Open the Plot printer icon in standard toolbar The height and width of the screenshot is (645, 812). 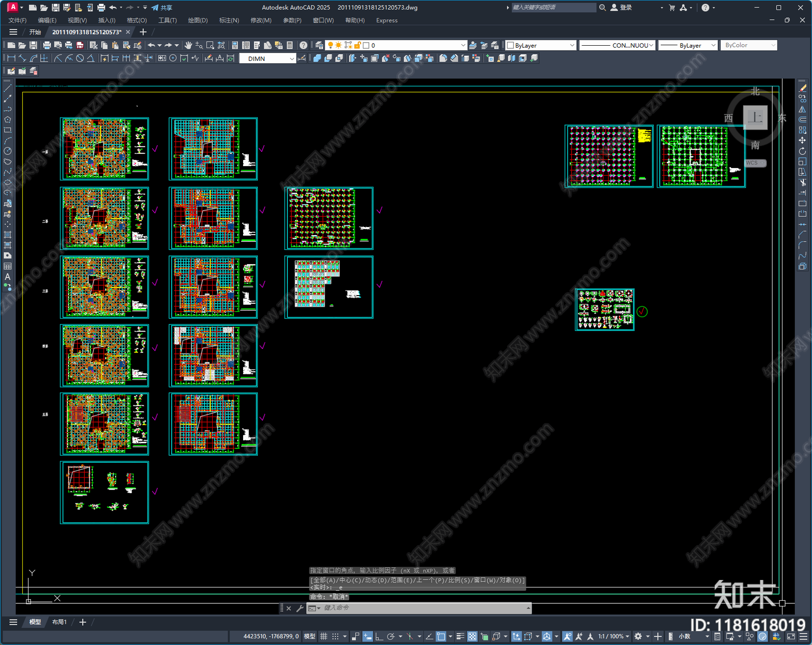click(x=47, y=45)
